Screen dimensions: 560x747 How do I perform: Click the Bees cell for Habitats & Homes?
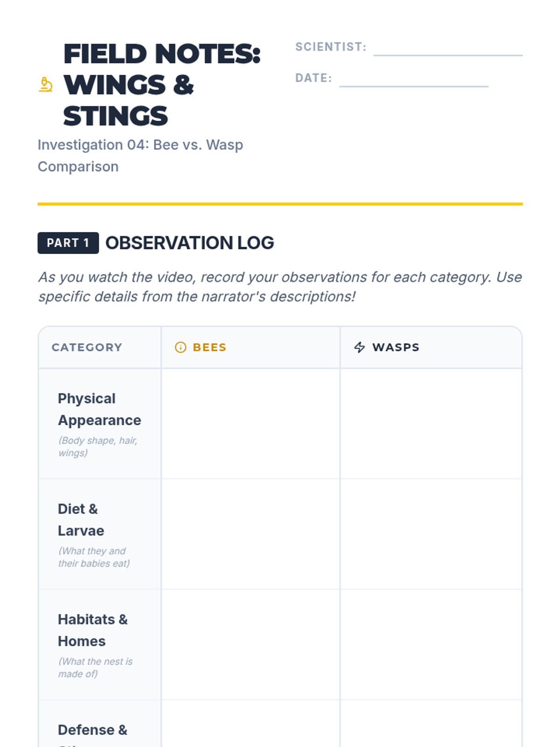[x=251, y=644]
